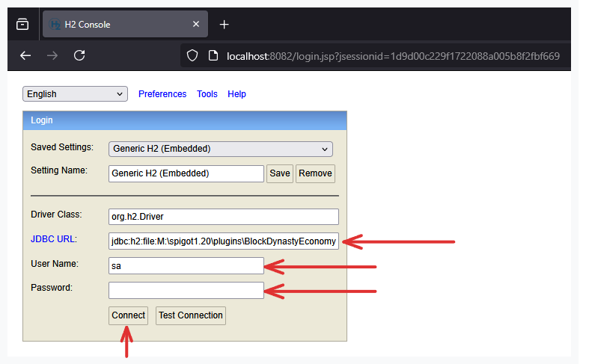589x364 pixels.
Task: Click the shield tracking protection icon
Action: tap(192, 55)
